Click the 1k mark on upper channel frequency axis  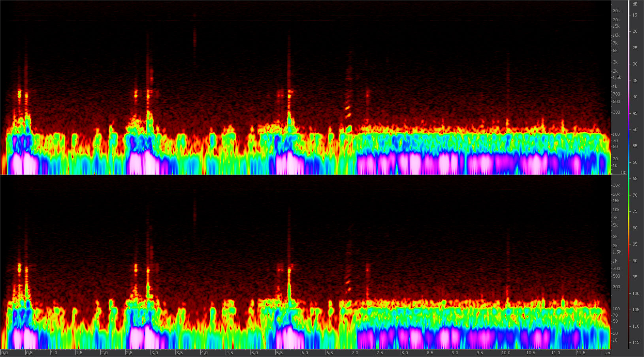click(615, 86)
